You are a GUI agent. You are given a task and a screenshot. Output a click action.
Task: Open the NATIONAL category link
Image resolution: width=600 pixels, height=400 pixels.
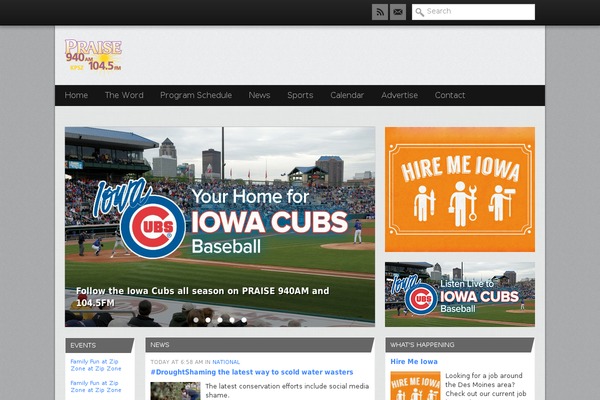(x=226, y=362)
